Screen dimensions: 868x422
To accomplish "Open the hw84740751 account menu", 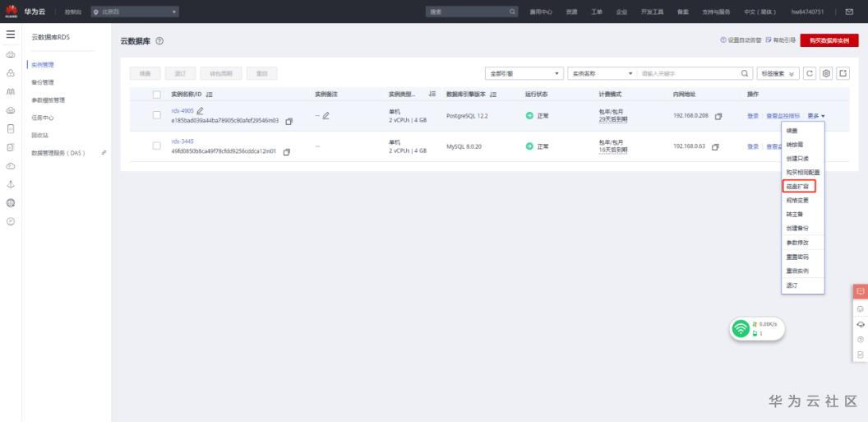I will pos(807,12).
